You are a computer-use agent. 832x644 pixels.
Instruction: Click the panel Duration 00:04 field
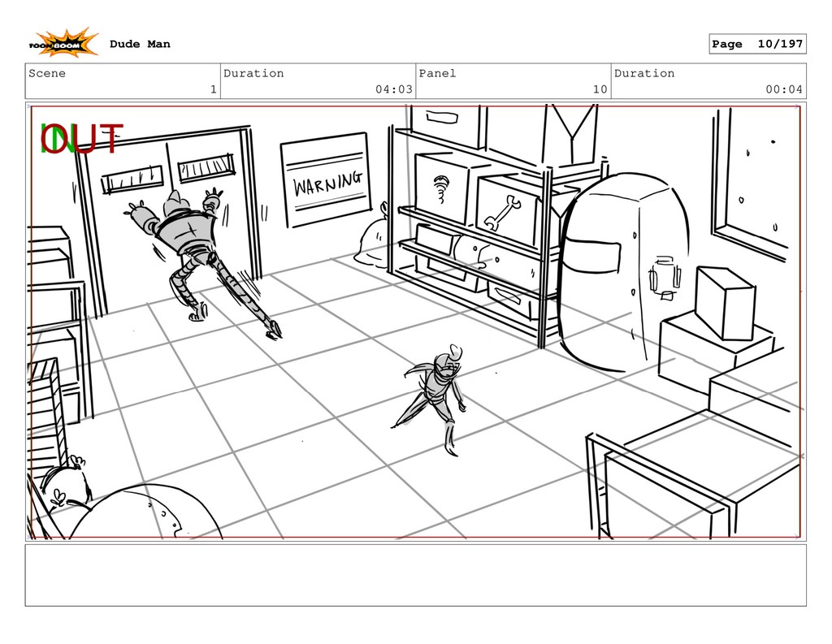point(708,81)
